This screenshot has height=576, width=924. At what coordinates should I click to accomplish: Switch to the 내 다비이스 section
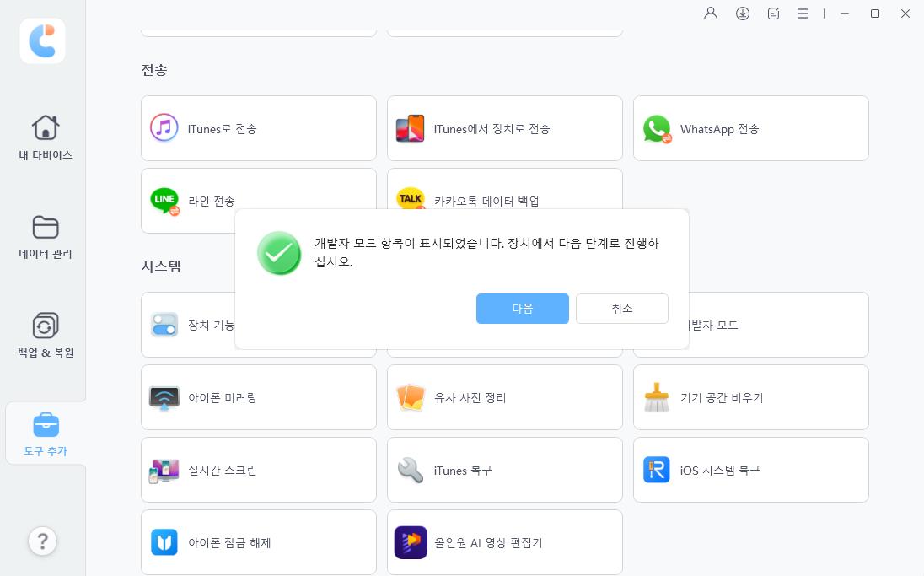coord(45,137)
